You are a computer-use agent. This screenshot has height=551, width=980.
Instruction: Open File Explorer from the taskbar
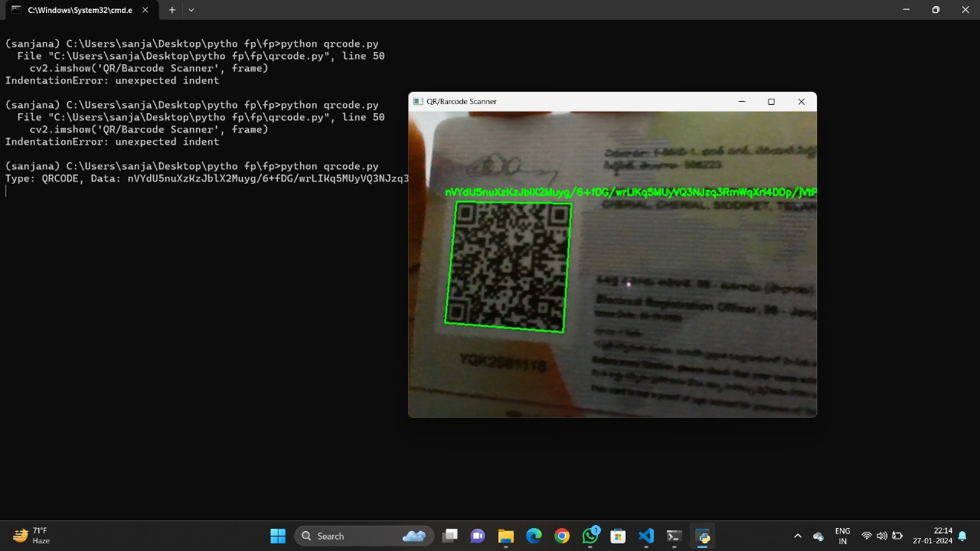coord(506,536)
